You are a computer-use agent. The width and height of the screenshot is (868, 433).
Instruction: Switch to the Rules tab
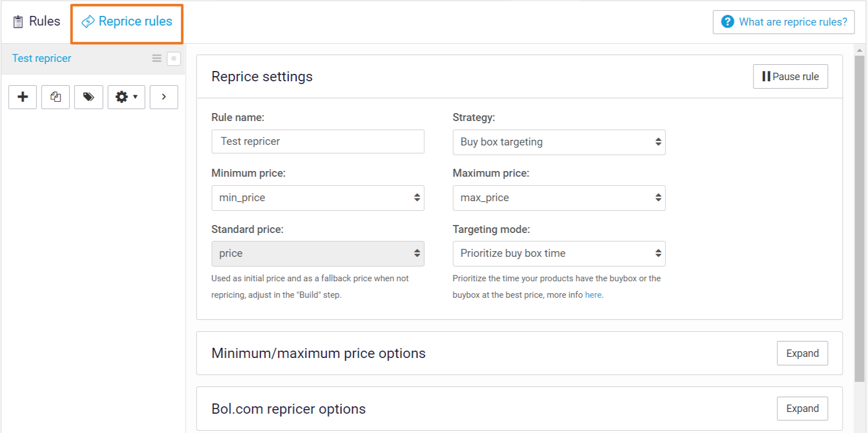coord(37,22)
